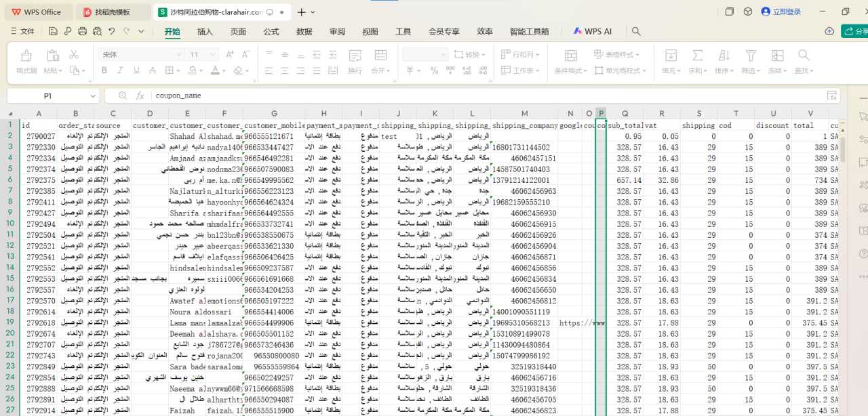Click the zoom magnifier icon in formula bar

(x=122, y=96)
